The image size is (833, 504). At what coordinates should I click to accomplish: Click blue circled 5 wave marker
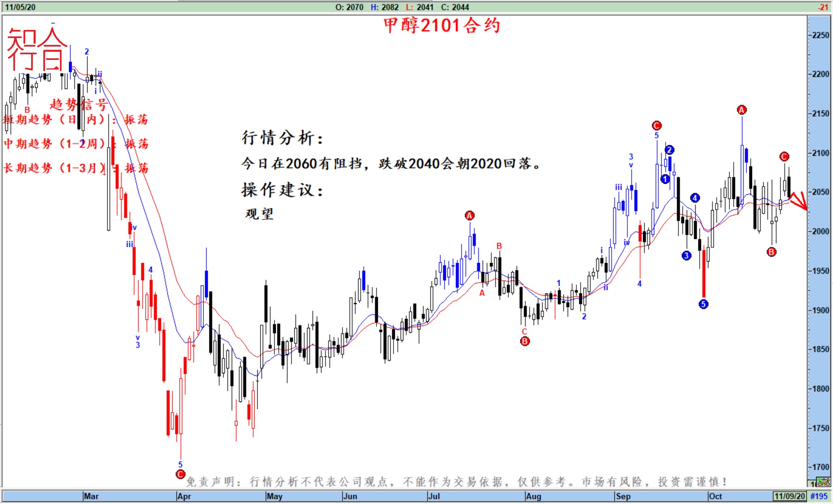click(703, 304)
